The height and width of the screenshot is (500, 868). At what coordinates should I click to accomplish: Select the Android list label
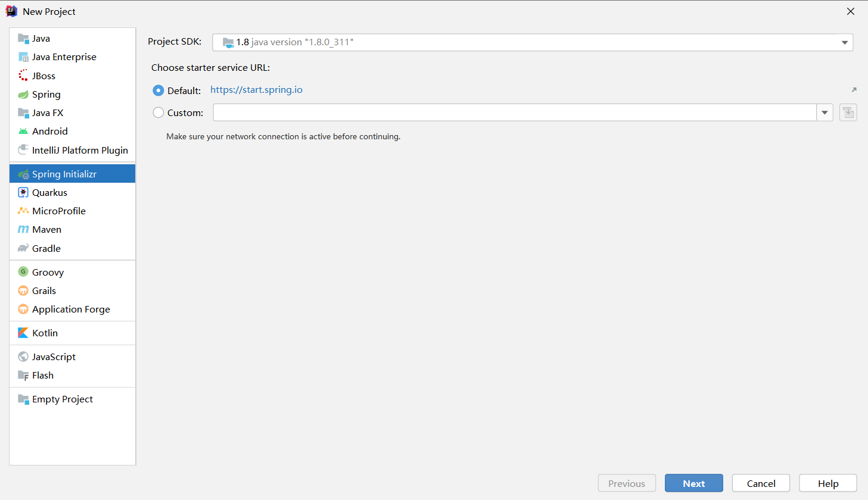tap(50, 132)
